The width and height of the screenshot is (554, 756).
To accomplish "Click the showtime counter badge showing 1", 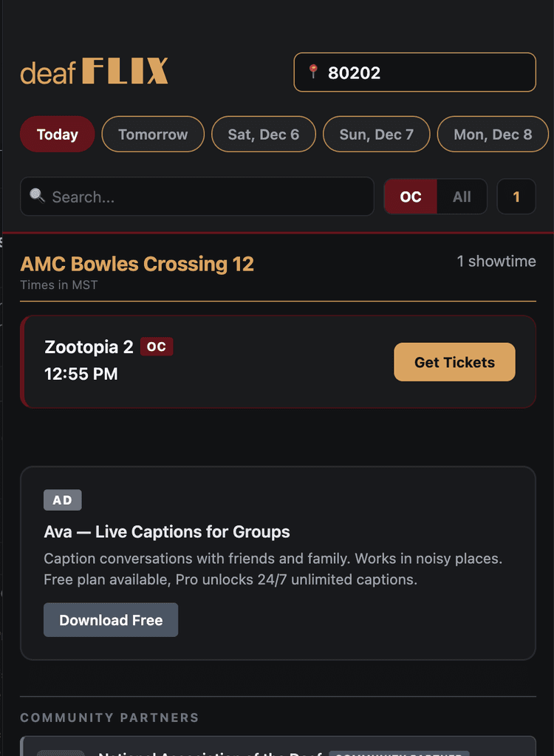I will [516, 197].
